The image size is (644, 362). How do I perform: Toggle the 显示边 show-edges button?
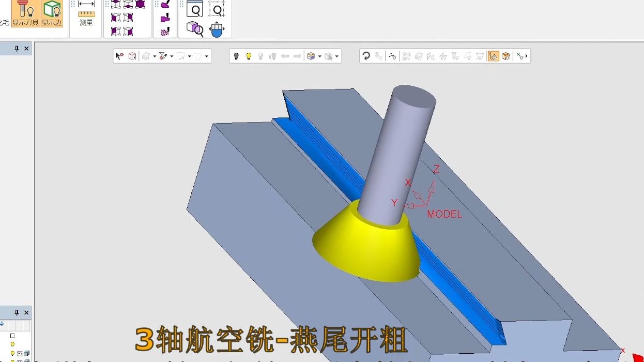tap(52, 14)
